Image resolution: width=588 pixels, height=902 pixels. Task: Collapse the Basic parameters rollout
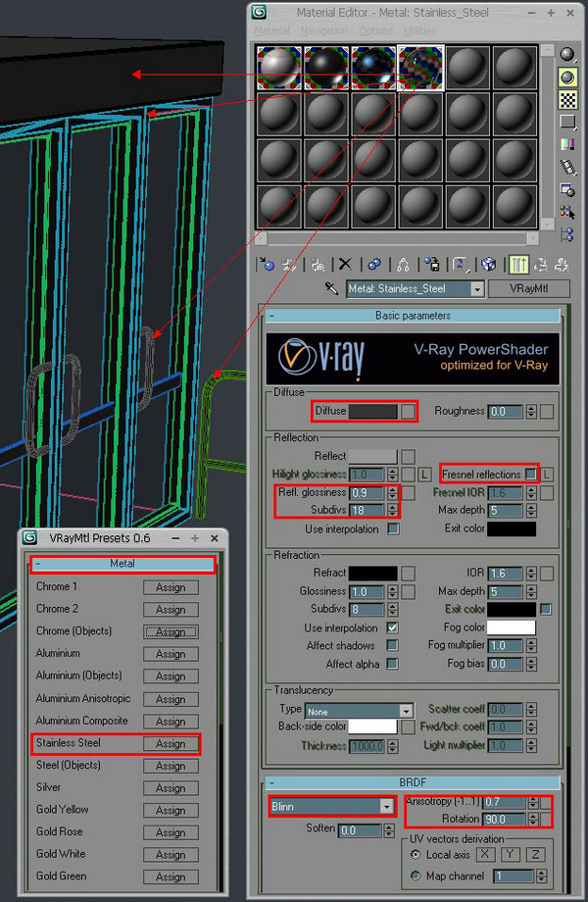click(413, 316)
